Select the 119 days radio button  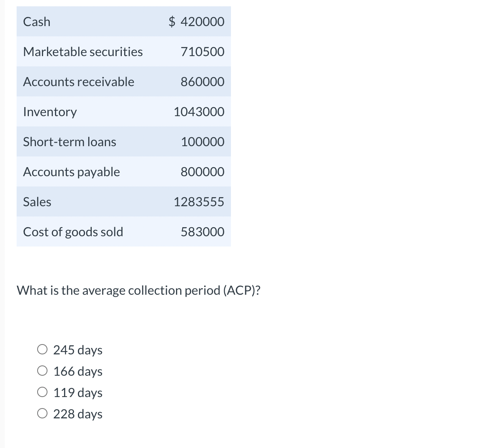pos(43,392)
